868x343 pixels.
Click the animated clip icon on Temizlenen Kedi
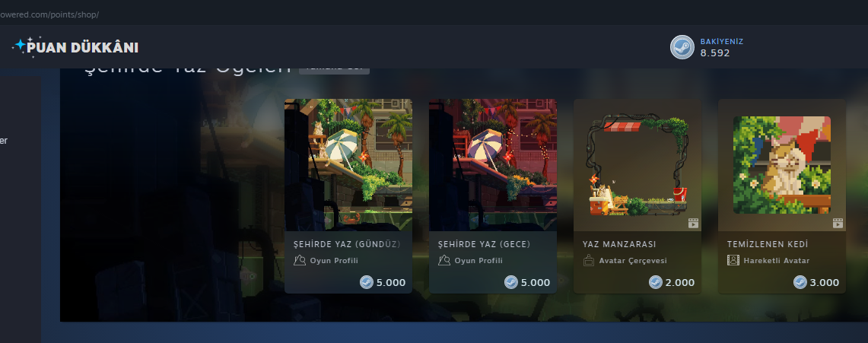click(x=838, y=224)
